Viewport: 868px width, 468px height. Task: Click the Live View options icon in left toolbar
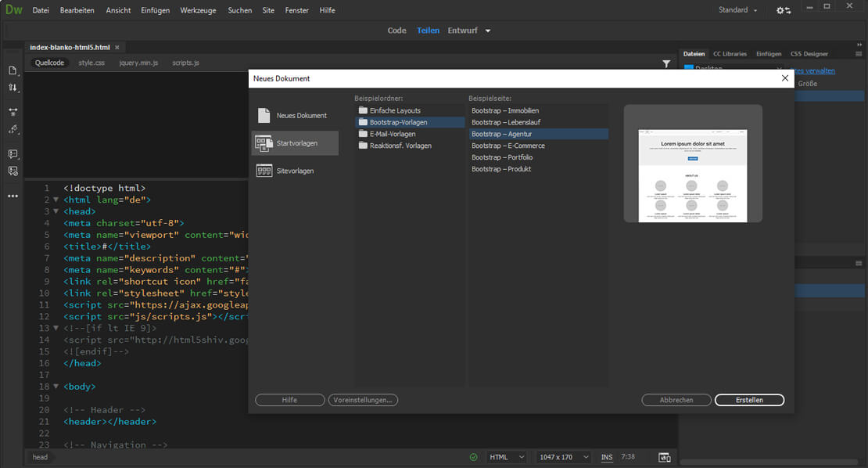13,112
